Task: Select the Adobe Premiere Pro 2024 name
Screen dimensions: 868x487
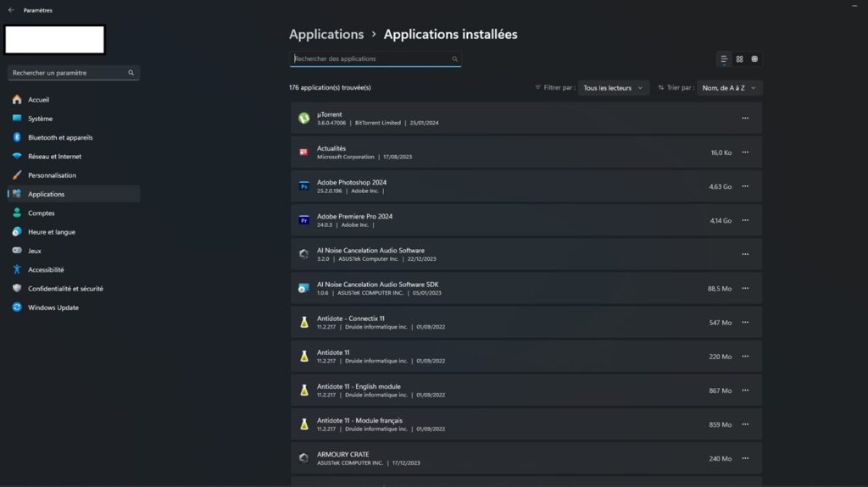Action: [354, 216]
